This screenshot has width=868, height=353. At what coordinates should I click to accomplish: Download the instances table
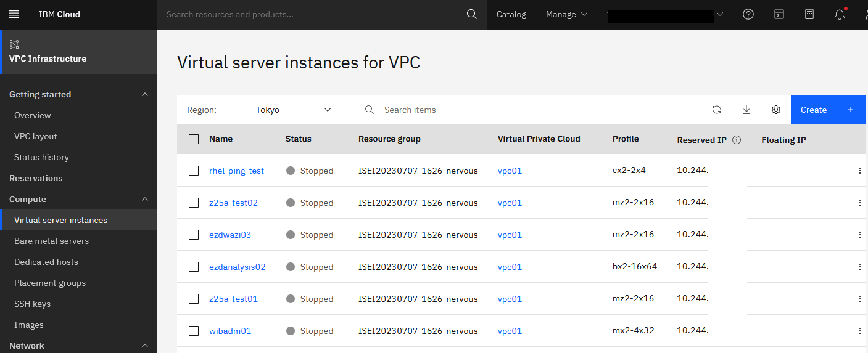coord(746,110)
